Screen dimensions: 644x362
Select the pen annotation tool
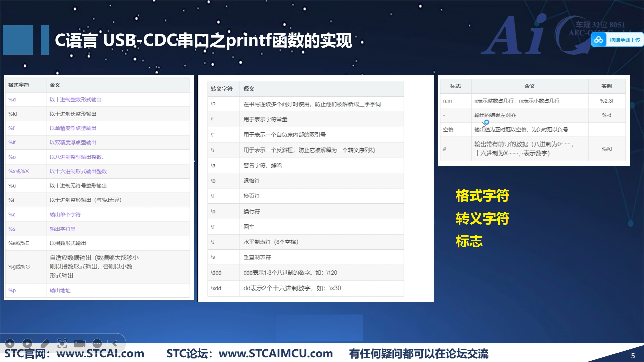[45, 343]
